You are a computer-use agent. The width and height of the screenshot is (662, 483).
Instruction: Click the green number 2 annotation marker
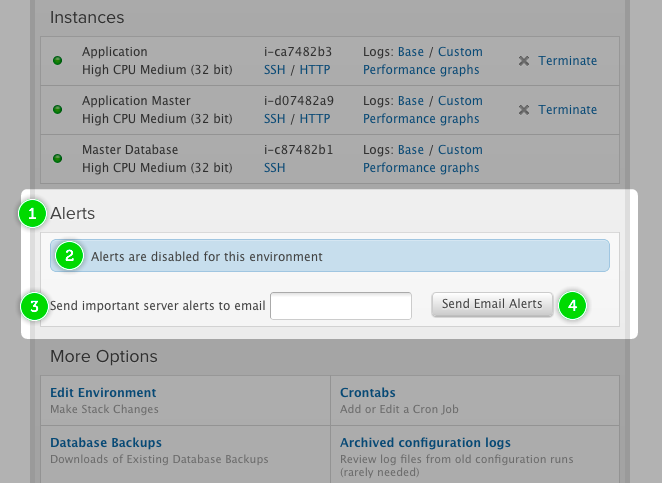tap(68, 256)
